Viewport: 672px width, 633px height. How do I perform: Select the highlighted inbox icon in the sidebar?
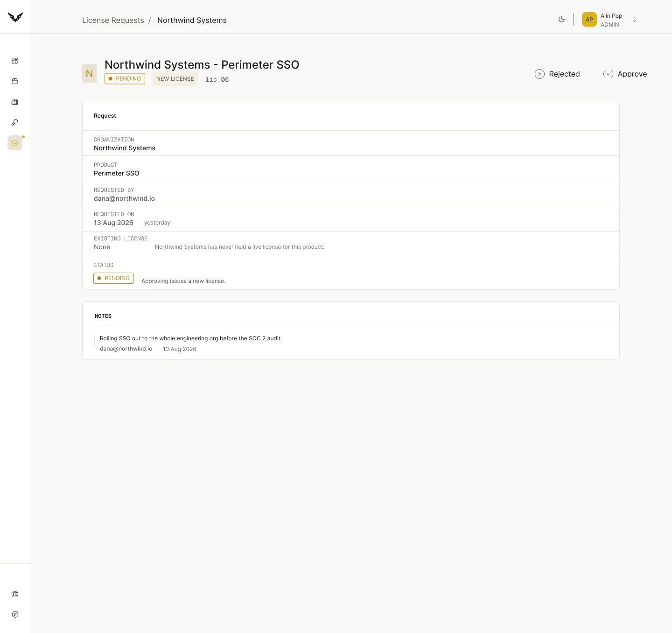[15, 143]
